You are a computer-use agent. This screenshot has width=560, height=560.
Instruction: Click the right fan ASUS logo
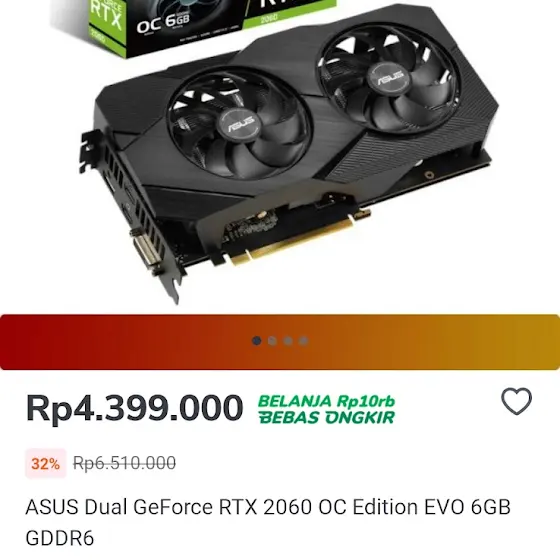point(390,78)
